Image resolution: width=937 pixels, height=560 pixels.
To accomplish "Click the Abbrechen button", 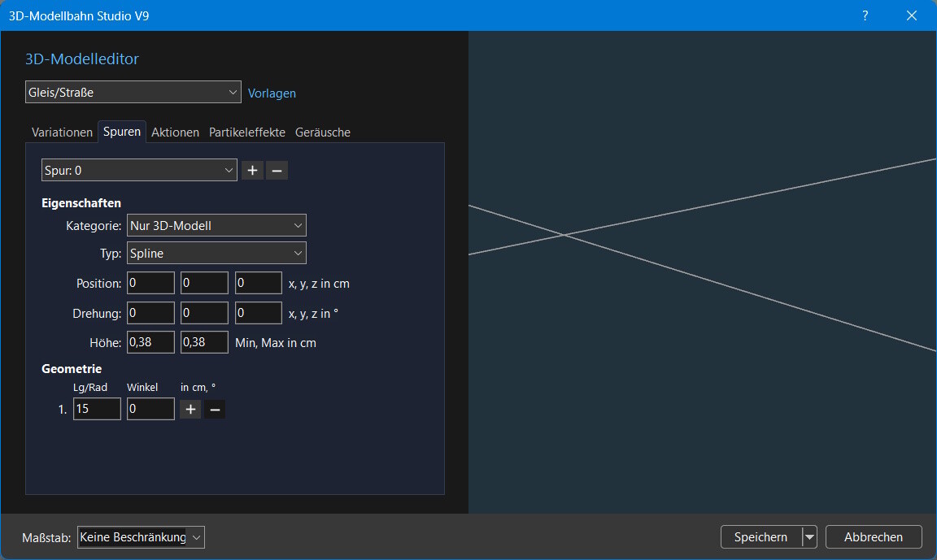I will 874,537.
